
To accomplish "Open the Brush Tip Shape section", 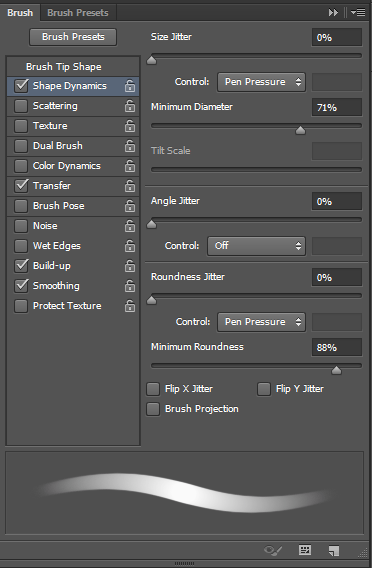I will pos(73,67).
